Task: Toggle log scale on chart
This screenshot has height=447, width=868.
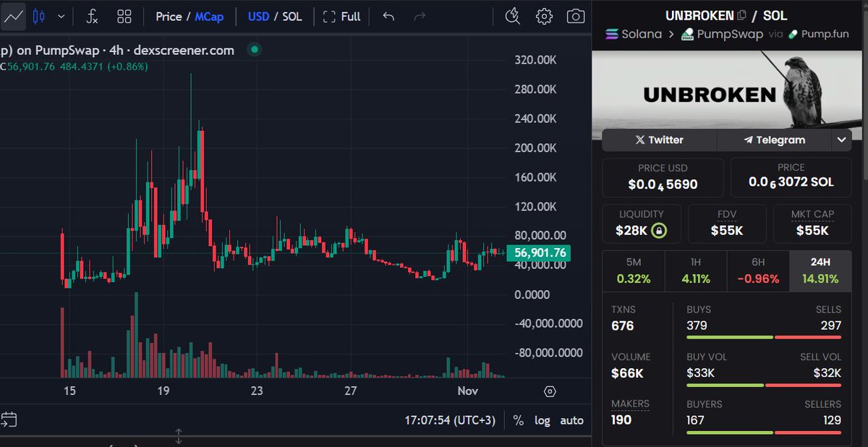Action: [542, 420]
